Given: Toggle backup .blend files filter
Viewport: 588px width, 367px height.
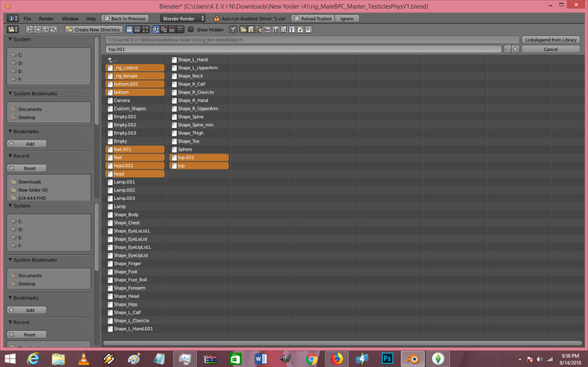Looking at the screenshot, I should click(x=260, y=29).
